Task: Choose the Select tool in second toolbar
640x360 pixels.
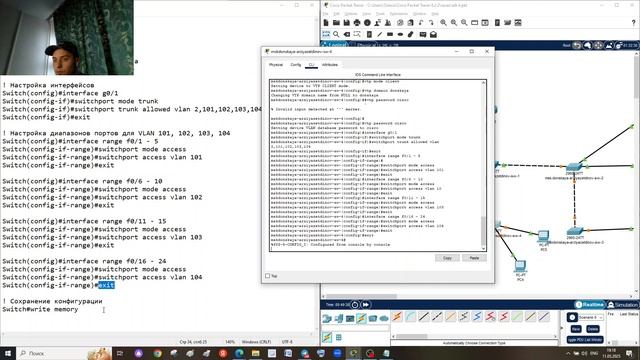Action: point(326,34)
